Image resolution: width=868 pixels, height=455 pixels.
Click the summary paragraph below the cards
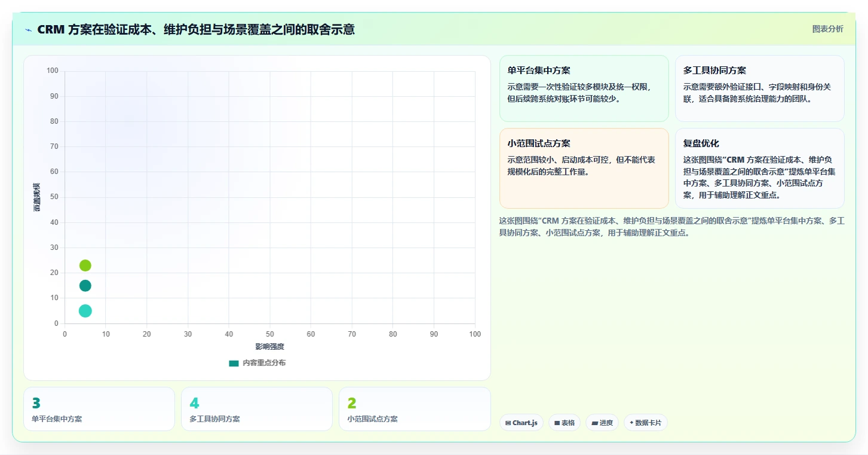671,227
